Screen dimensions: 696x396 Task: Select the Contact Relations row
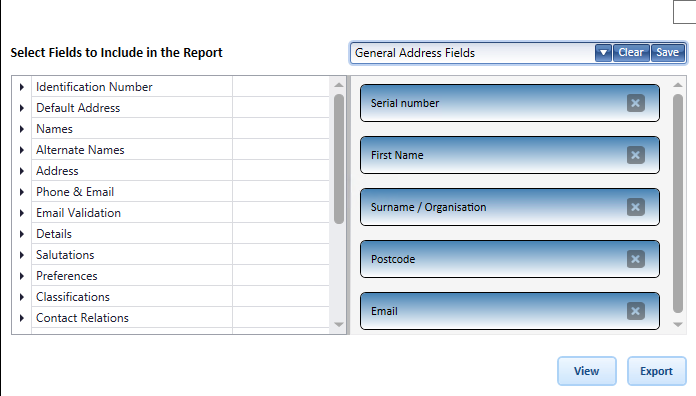[171, 318]
